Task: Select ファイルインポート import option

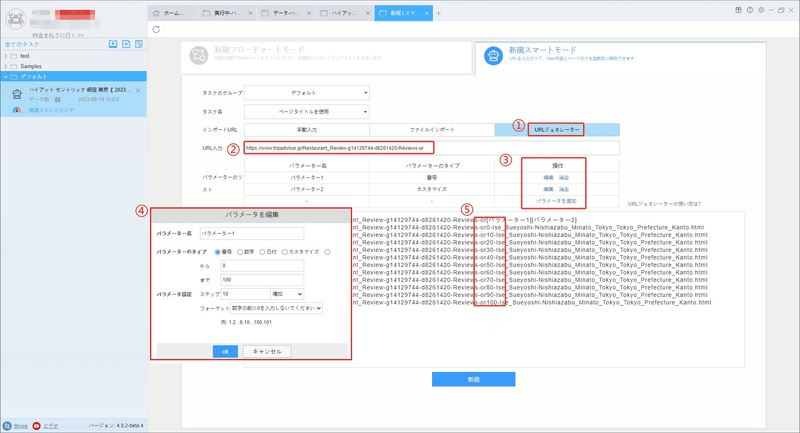Action: pyautogui.click(x=432, y=130)
